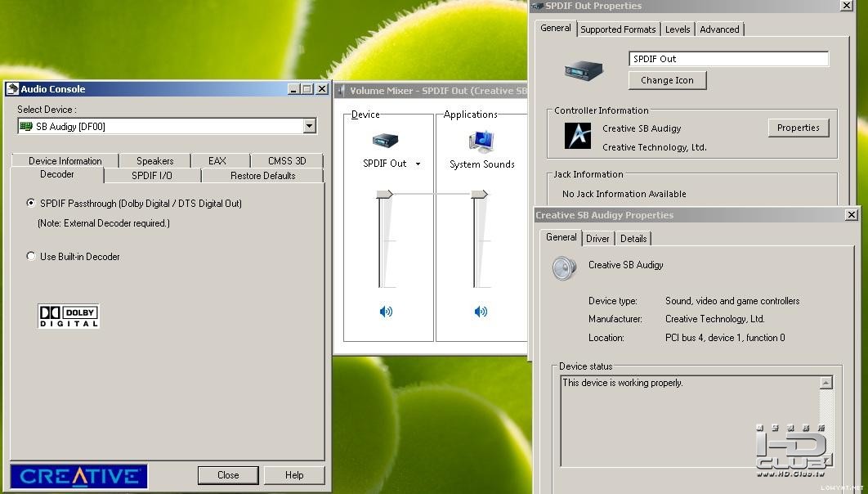The height and width of the screenshot is (494, 868).
Task: Close the Audio Console window
Action: (x=322, y=88)
